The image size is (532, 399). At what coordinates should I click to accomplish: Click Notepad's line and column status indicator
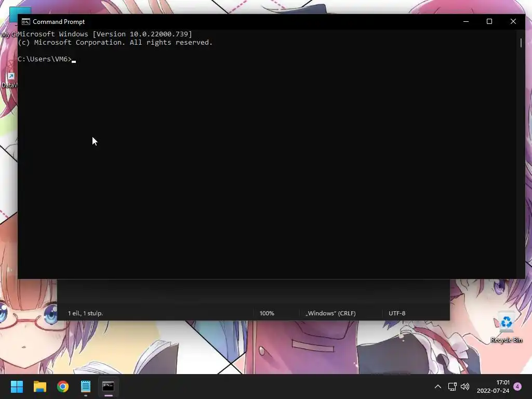86,313
